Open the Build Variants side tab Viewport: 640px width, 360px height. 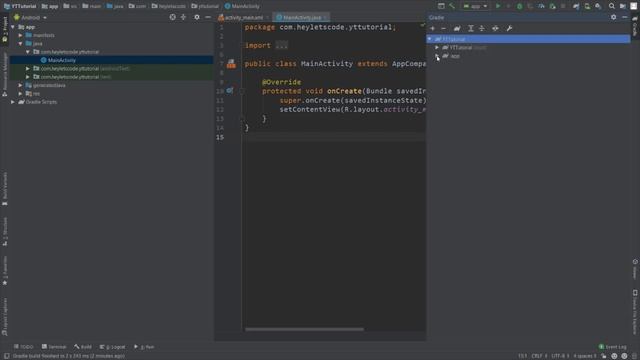pos(4,189)
